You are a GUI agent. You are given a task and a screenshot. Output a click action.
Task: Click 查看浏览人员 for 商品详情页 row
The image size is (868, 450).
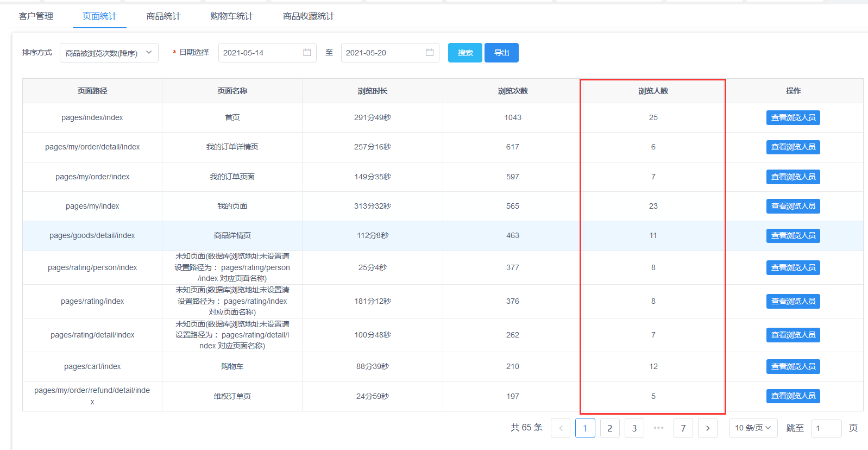pyautogui.click(x=793, y=236)
